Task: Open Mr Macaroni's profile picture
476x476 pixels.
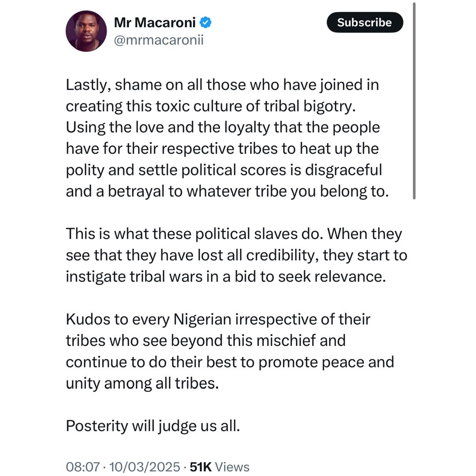Action: pyautogui.click(x=86, y=31)
